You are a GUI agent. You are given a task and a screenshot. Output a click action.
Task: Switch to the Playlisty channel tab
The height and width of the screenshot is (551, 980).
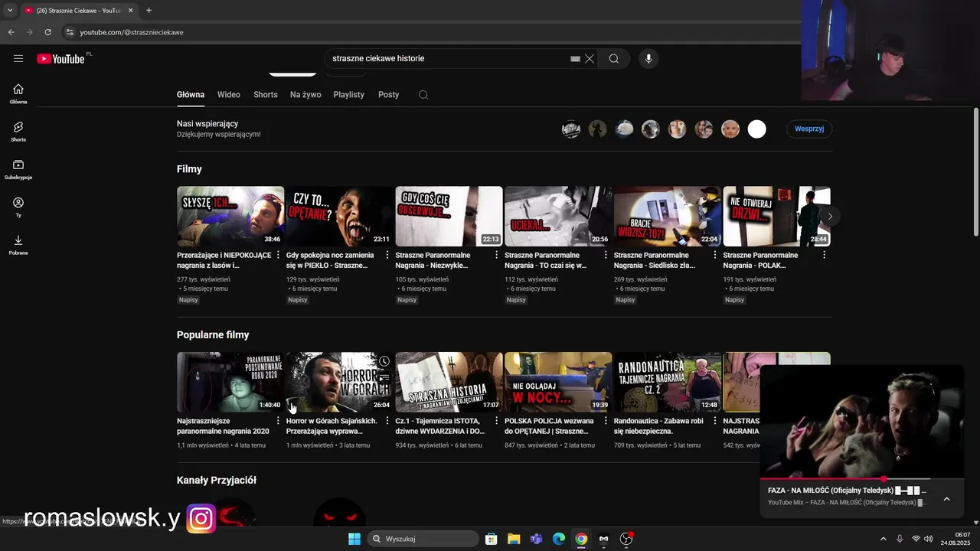[x=349, y=95]
